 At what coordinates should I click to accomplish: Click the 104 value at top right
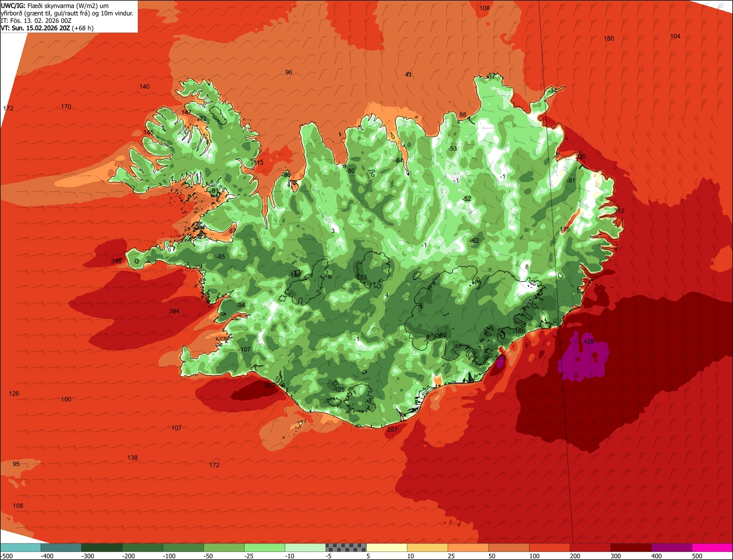(675, 36)
